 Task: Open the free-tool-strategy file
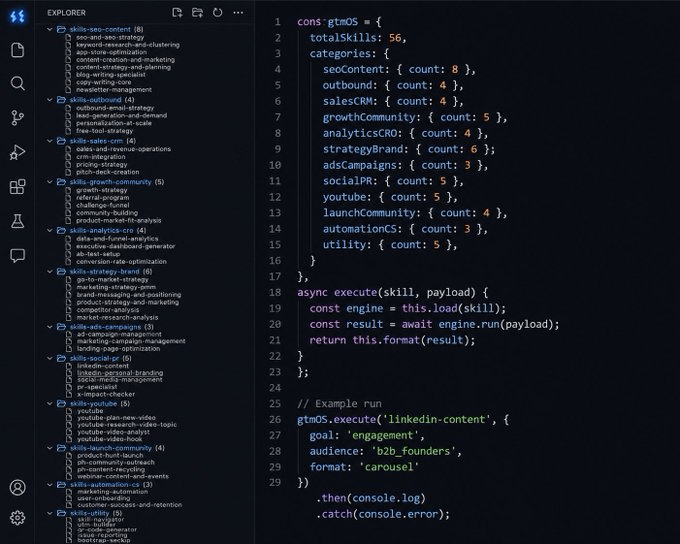[x=105, y=131]
